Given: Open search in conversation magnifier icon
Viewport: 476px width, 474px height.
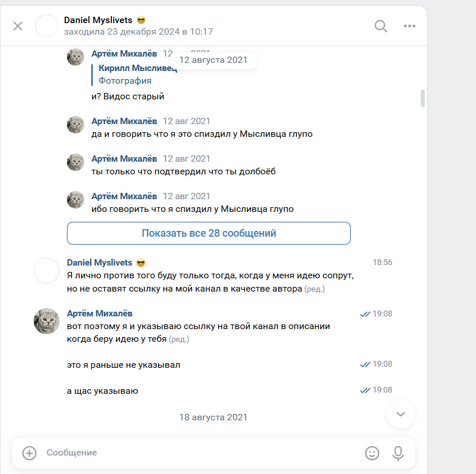Looking at the screenshot, I should point(381,26).
